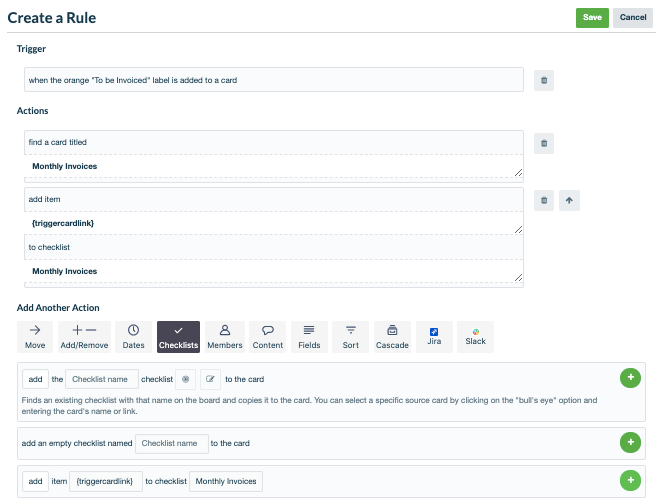The image size is (670, 503).
Task: Add the item-to-checklist action with plus
Action: pos(630,481)
